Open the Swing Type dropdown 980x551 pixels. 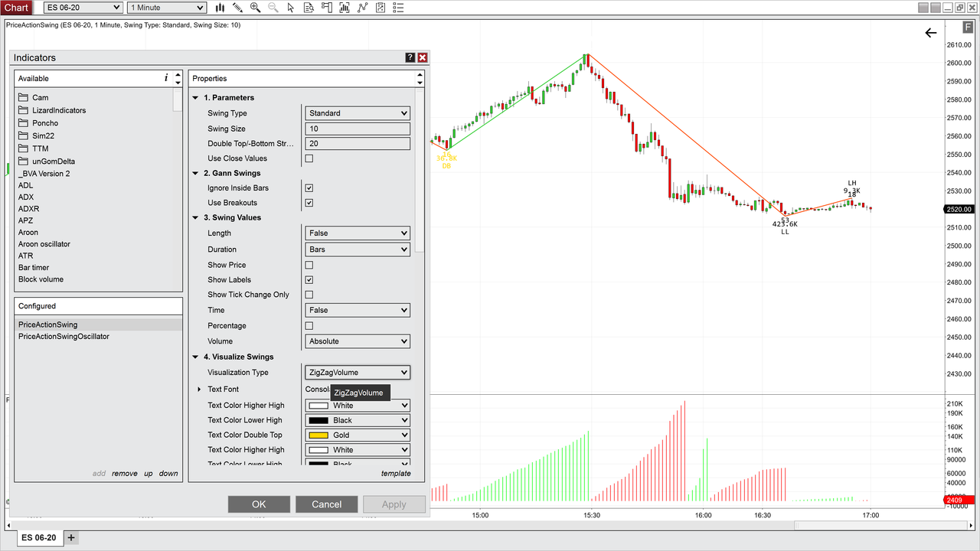point(358,113)
